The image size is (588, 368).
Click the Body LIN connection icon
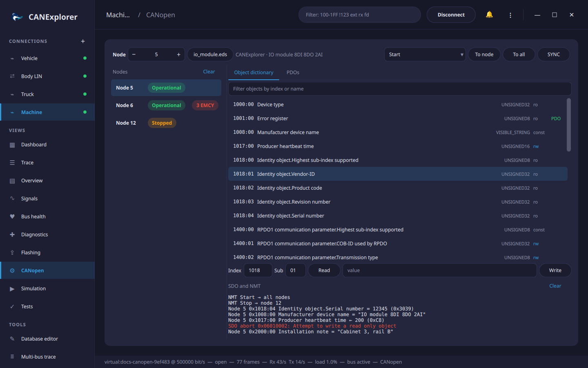pyautogui.click(x=12, y=76)
